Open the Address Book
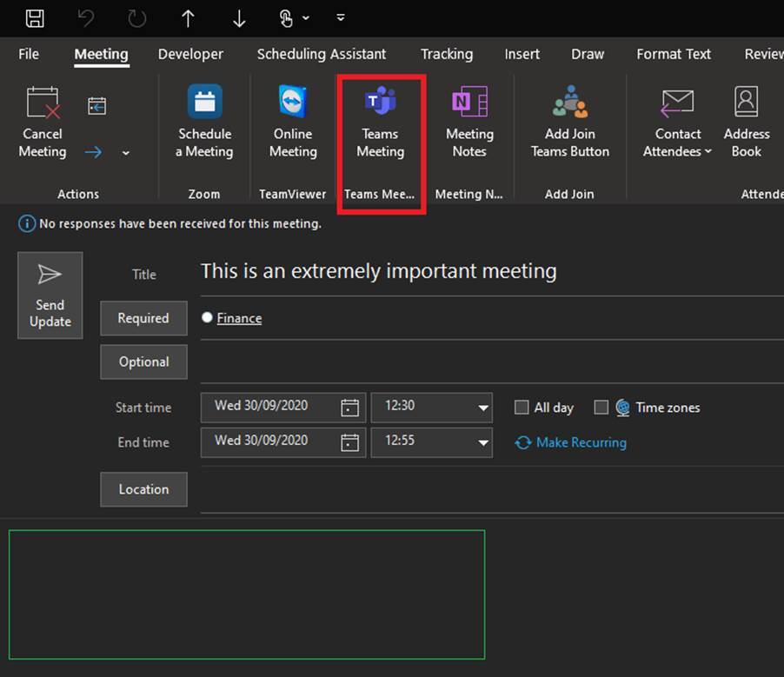Image resolution: width=784 pixels, height=677 pixels. point(746,123)
